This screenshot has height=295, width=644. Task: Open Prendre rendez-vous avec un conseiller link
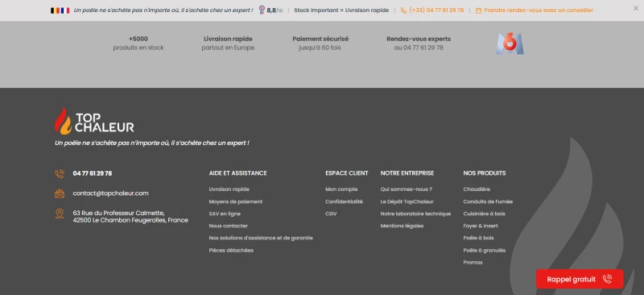point(539,10)
